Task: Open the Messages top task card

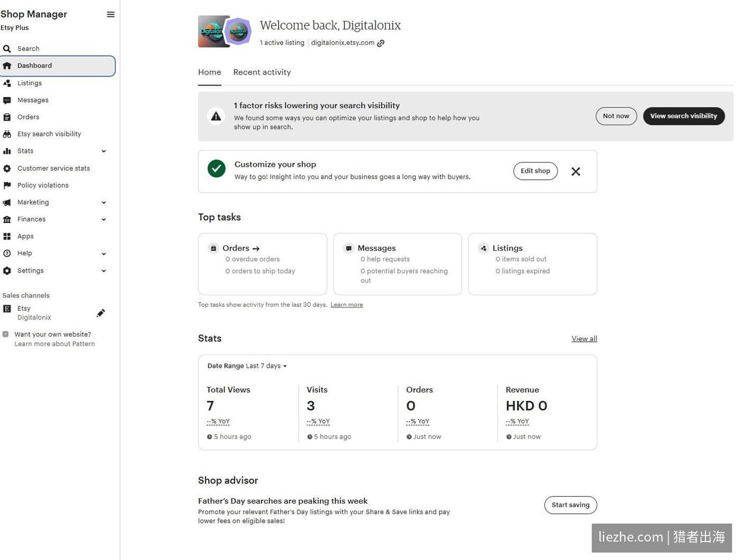Action: [x=397, y=264]
